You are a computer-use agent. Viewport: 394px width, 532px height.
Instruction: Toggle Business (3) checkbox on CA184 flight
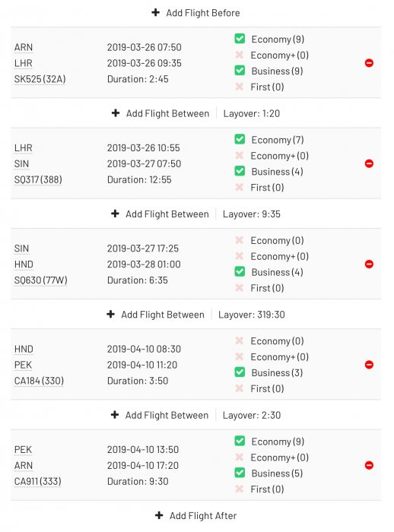click(240, 372)
